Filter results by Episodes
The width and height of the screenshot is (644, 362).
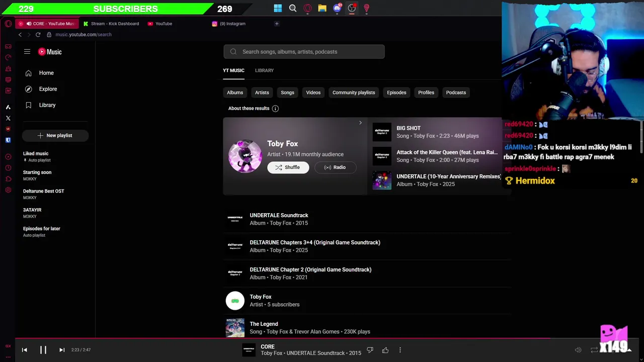[396, 93]
